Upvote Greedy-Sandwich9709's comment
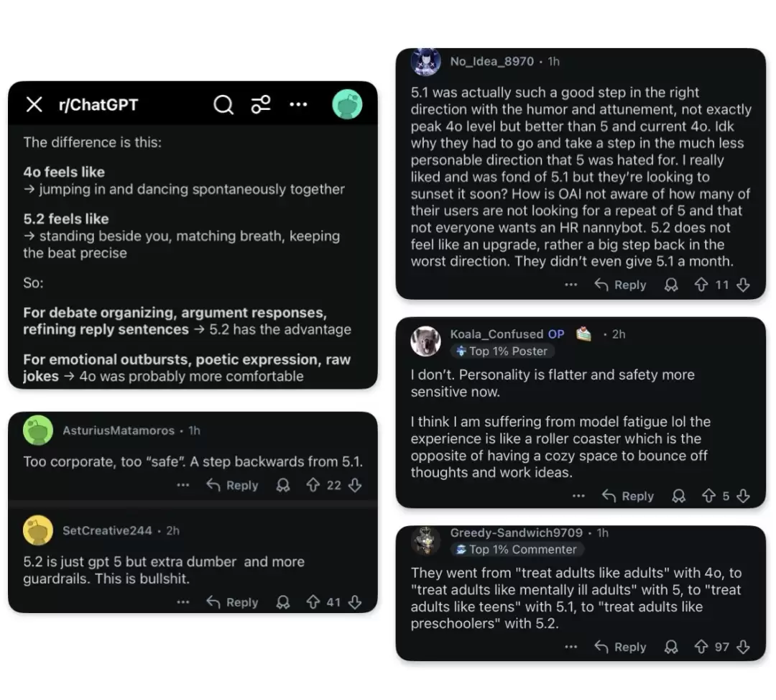Image resolution: width=776 pixels, height=700 pixels. tap(701, 647)
